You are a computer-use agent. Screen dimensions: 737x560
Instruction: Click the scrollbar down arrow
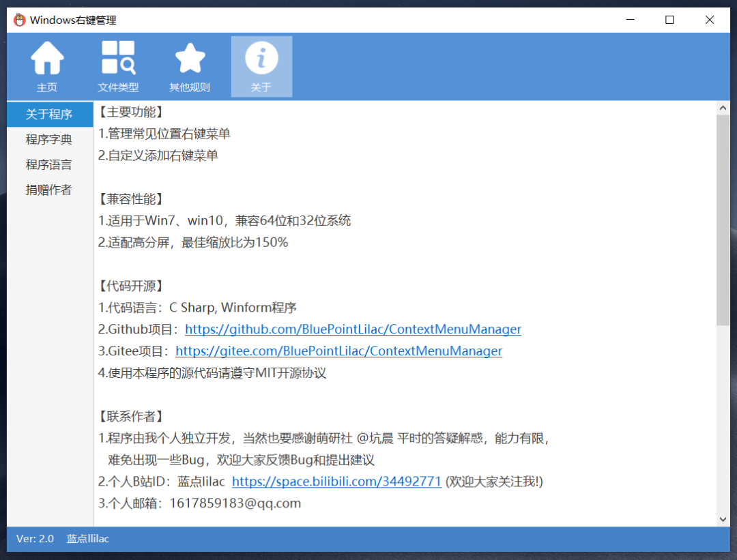(723, 519)
